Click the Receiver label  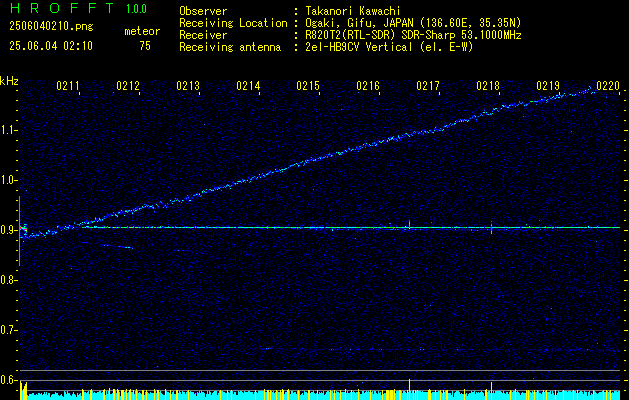click(x=203, y=35)
